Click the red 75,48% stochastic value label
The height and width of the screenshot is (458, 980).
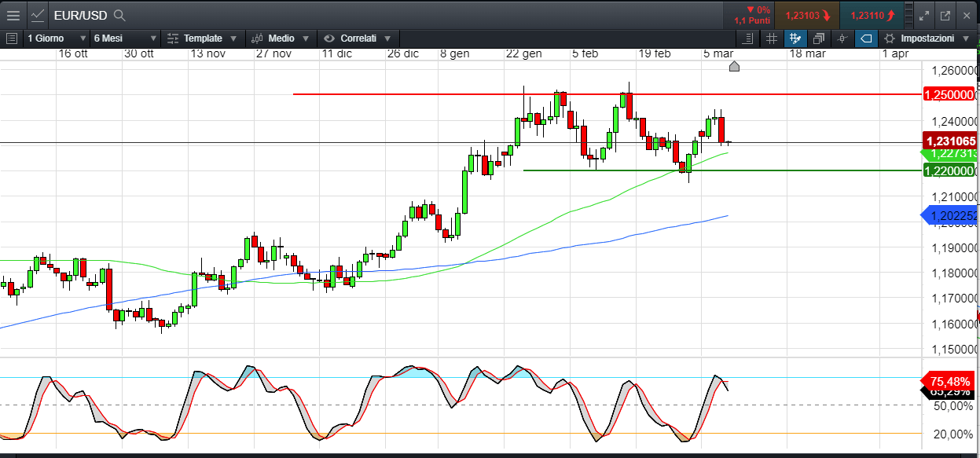click(x=950, y=382)
